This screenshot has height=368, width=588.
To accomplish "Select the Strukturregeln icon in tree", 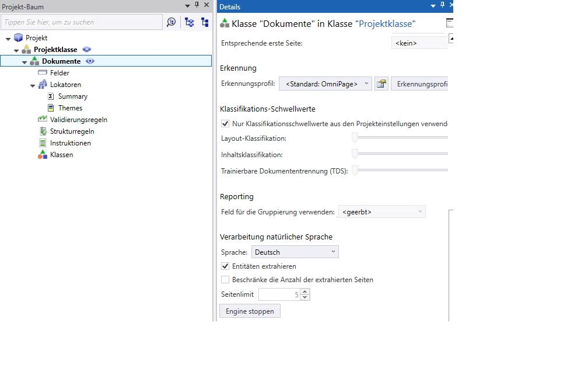I will click(x=42, y=131).
